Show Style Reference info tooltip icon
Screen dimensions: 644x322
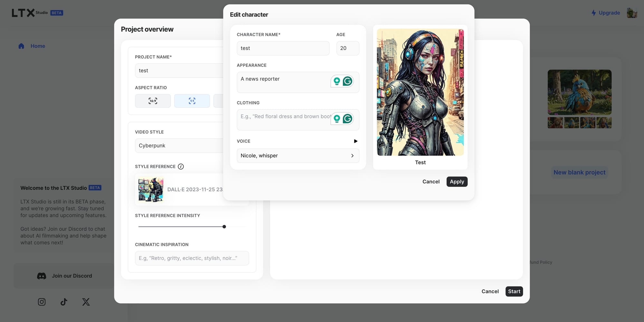click(181, 167)
